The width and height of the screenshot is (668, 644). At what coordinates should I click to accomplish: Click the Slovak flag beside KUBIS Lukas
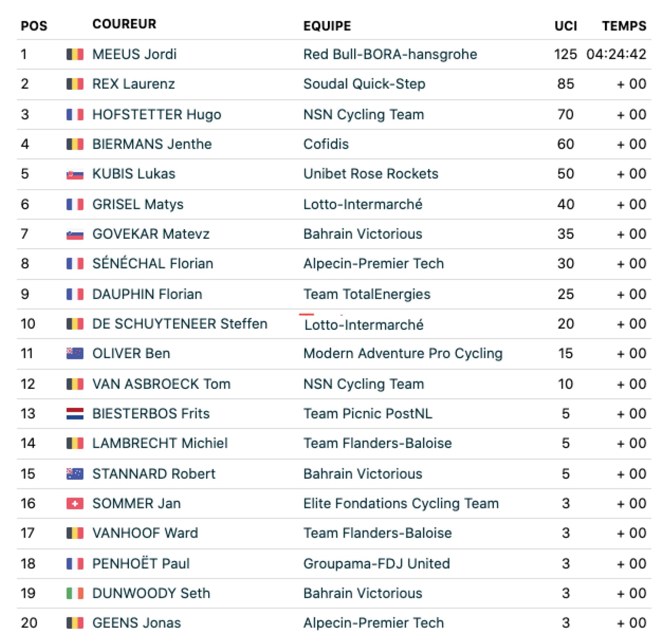coord(75,174)
